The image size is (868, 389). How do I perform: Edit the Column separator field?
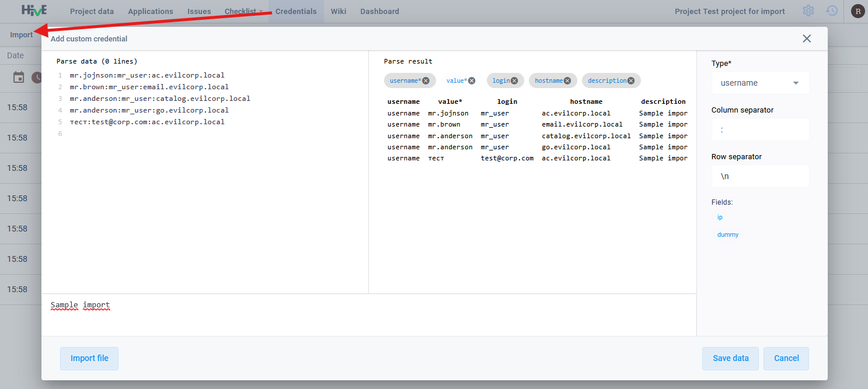pyautogui.click(x=760, y=129)
